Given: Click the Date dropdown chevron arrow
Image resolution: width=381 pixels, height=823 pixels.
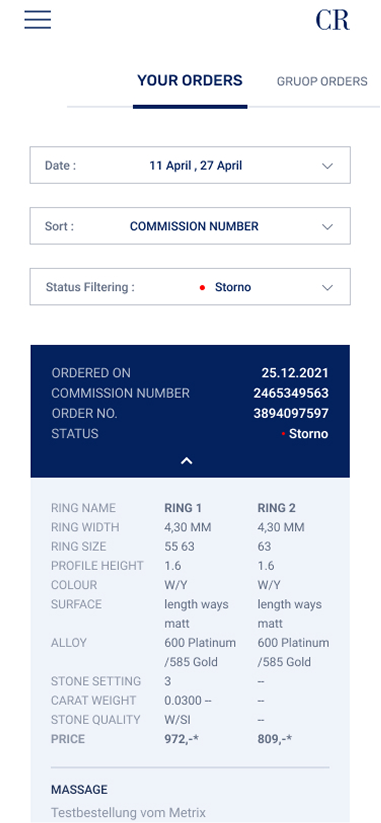Looking at the screenshot, I should click(x=327, y=166).
